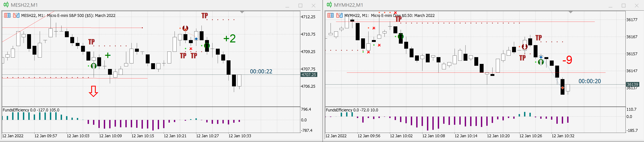644x142 pixels.
Task: Click the FundsEfficiency 0.0 -72.0 10.0 indicator label
Action: (x=352, y=110)
